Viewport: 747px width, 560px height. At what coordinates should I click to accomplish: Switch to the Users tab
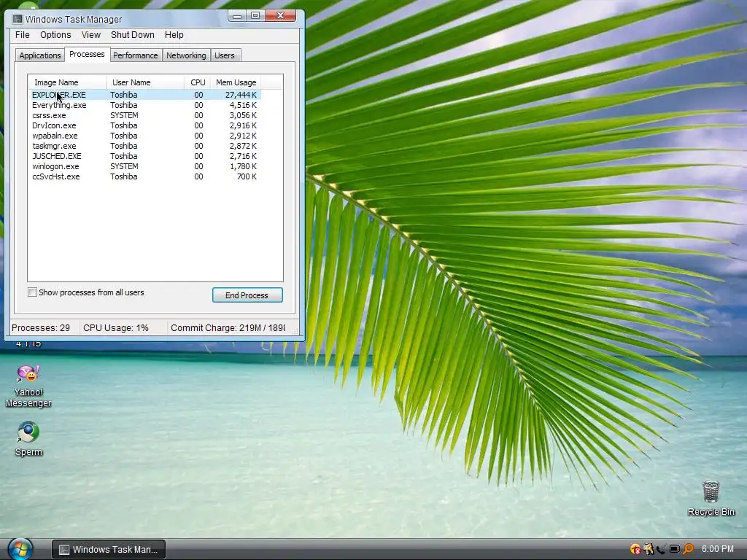click(x=225, y=55)
